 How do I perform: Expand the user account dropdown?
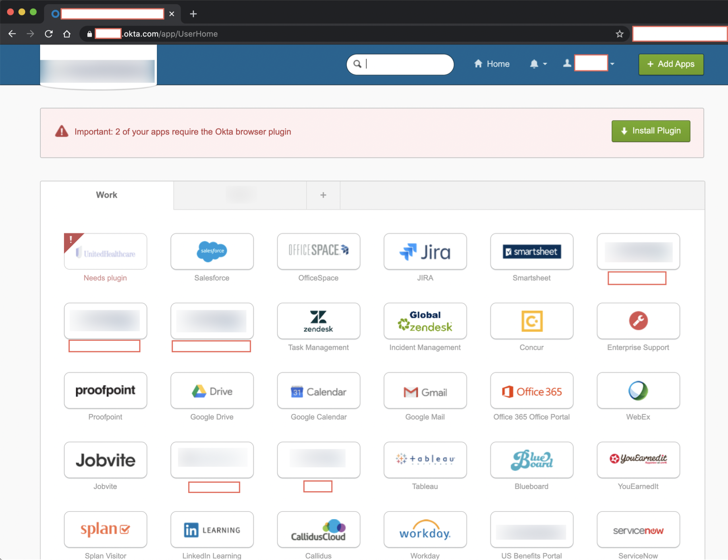[589, 64]
